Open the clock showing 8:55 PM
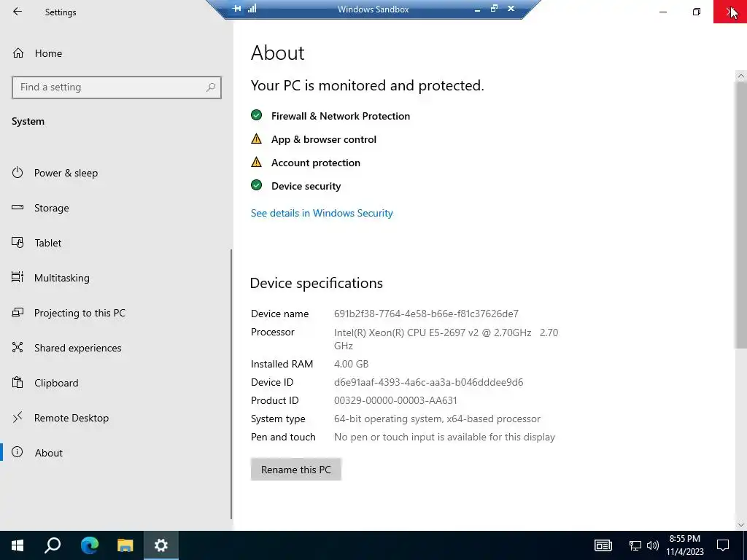The width and height of the screenshot is (747, 560). tap(684, 545)
